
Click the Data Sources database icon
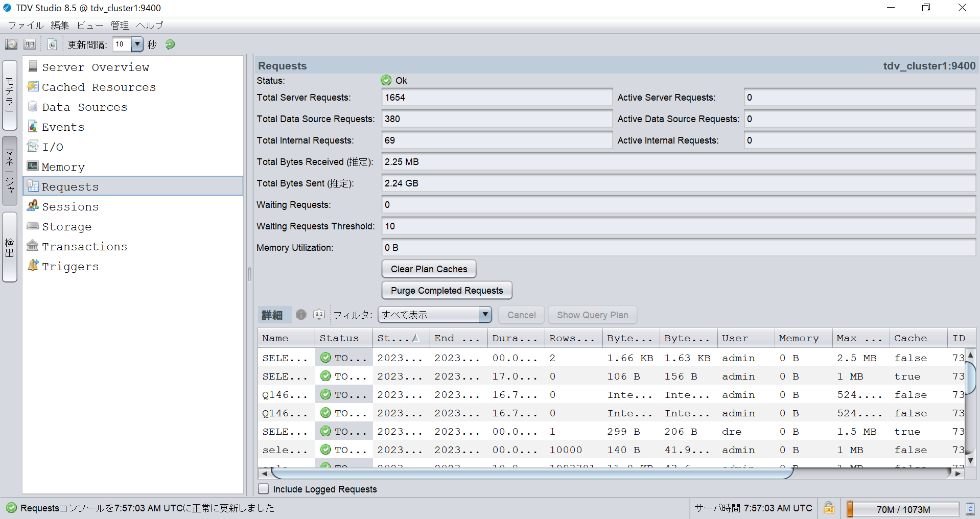click(x=33, y=106)
